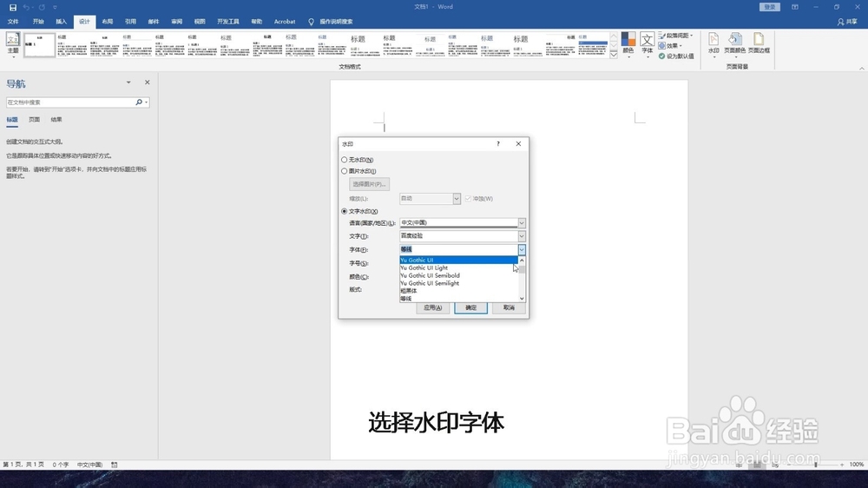
Task: Click the 取消 cancel button
Action: pos(509,307)
